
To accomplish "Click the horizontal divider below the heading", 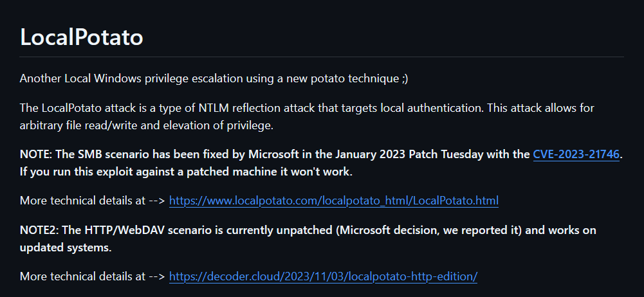I will pos(322,57).
